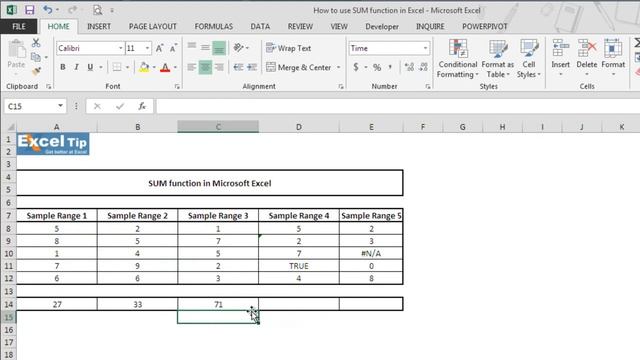This screenshot has height=360, width=640.
Task: Open the Alignment dialog launcher
Action: (x=340, y=87)
